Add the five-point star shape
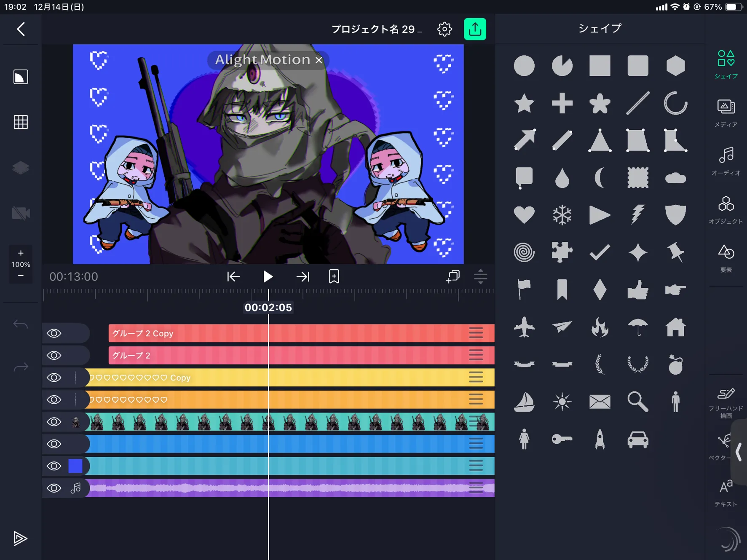Image resolution: width=747 pixels, height=560 pixels. (524, 103)
